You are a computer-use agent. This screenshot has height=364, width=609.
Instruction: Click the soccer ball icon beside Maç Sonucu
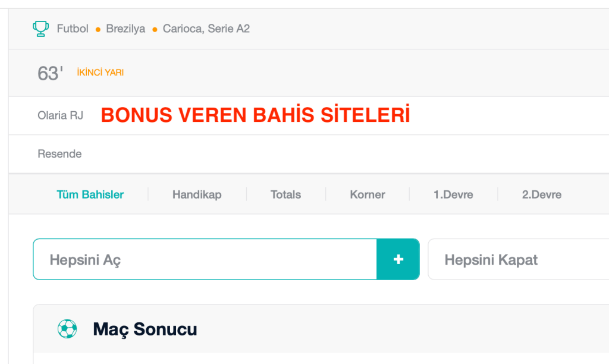tap(67, 329)
